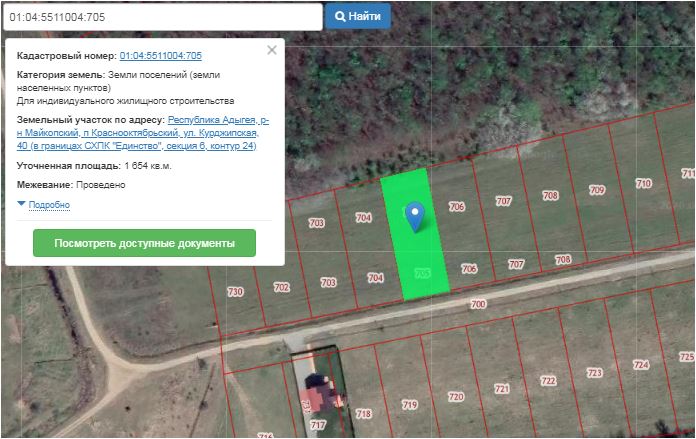Select parcel labeled 710 on map
Screen dimensions: 696x439
(644, 184)
